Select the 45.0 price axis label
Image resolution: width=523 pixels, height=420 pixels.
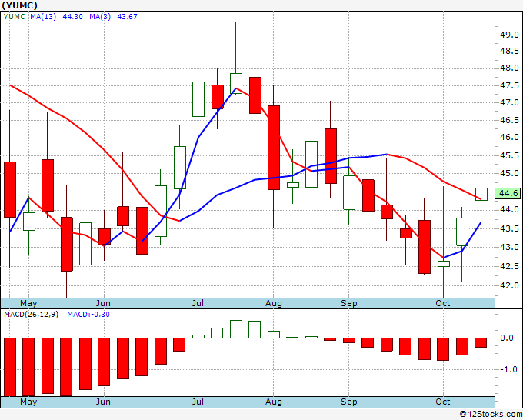coord(509,174)
